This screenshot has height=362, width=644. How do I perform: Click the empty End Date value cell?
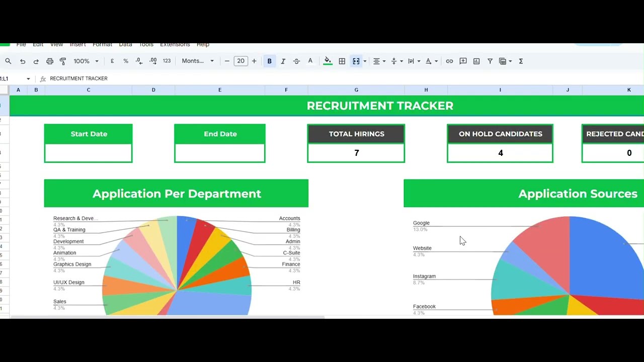219,153
